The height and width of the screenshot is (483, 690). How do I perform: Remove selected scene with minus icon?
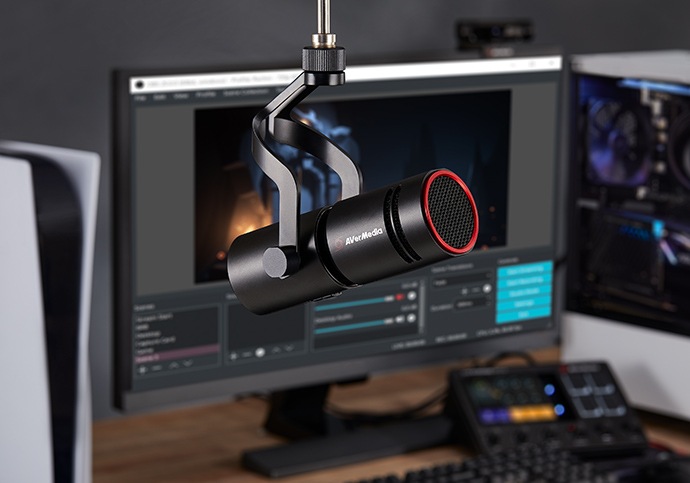(x=157, y=369)
